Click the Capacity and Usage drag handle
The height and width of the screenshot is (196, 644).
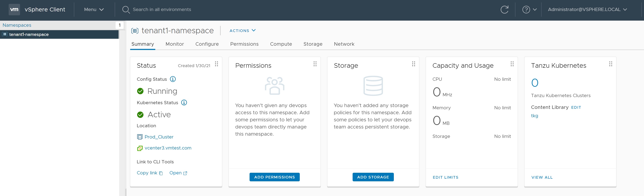pyautogui.click(x=512, y=64)
